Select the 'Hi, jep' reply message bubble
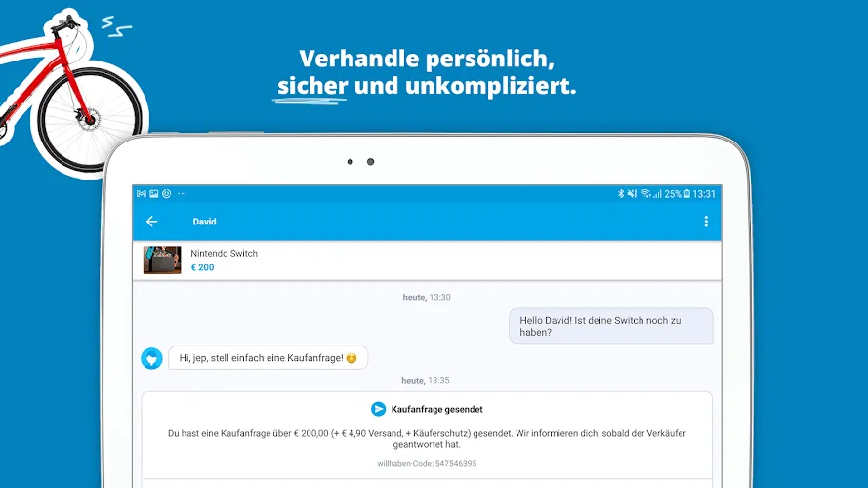The image size is (868, 488). click(x=268, y=358)
